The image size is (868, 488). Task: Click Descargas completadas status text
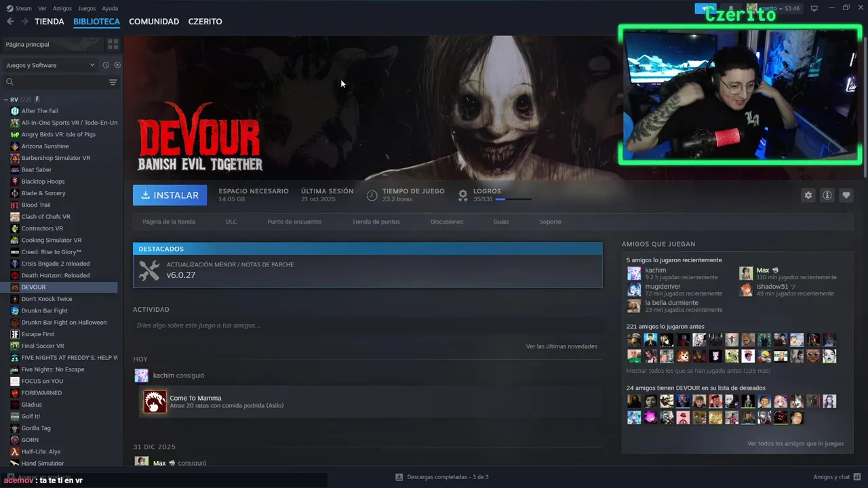click(x=448, y=477)
